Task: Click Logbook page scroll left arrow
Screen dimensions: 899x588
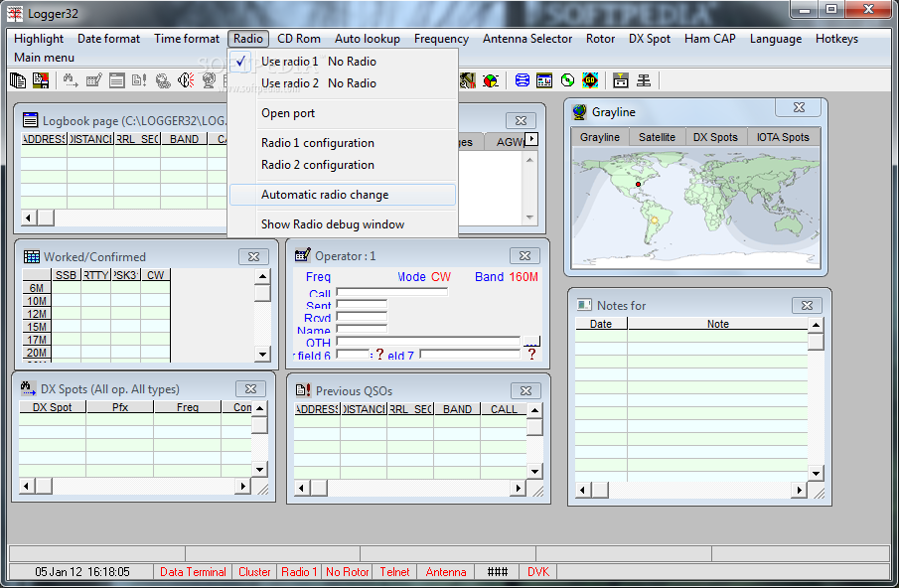Action: pyautogui.click(x=29, y=218)
